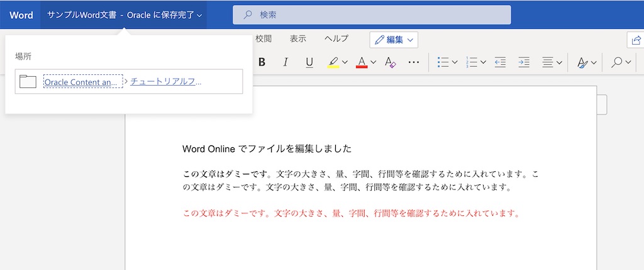Viewport: 644px width, 270px height.
Task: Toggle underline formatting
Action: 309,62
